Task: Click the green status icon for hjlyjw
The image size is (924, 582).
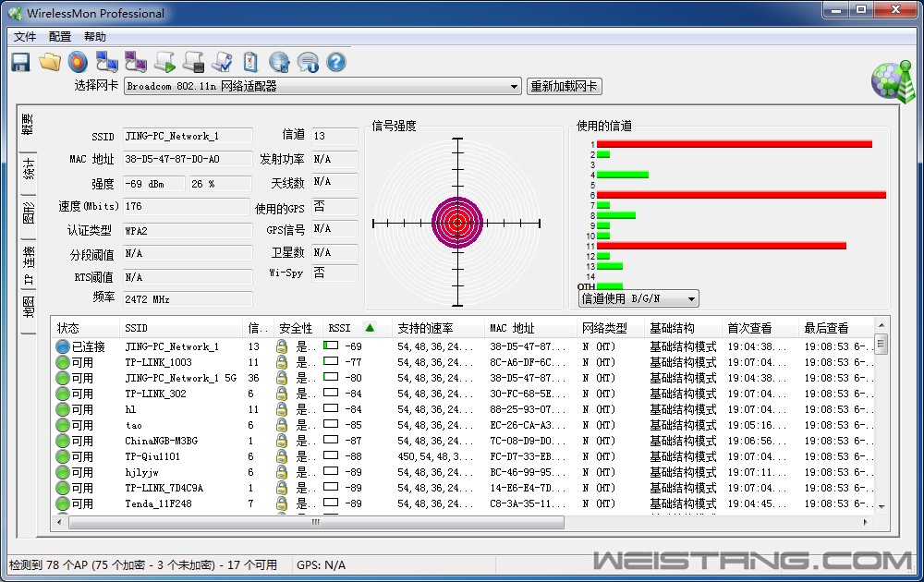Action: coord(63,472)
